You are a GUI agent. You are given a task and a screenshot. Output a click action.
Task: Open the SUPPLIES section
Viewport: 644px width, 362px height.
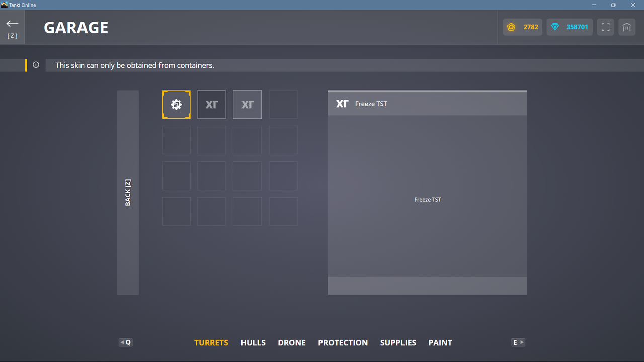pyautogui.click(x=398, y=342)
